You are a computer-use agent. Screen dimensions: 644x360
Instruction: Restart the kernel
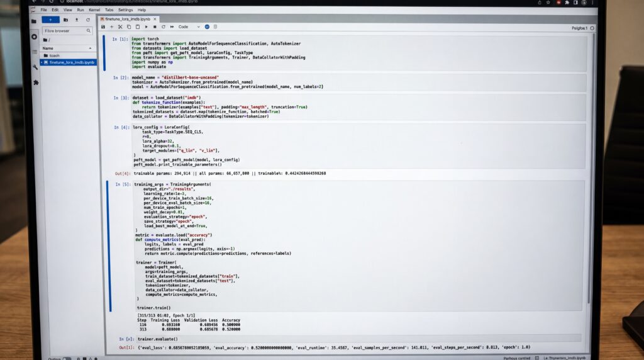(x=164, y=26)
